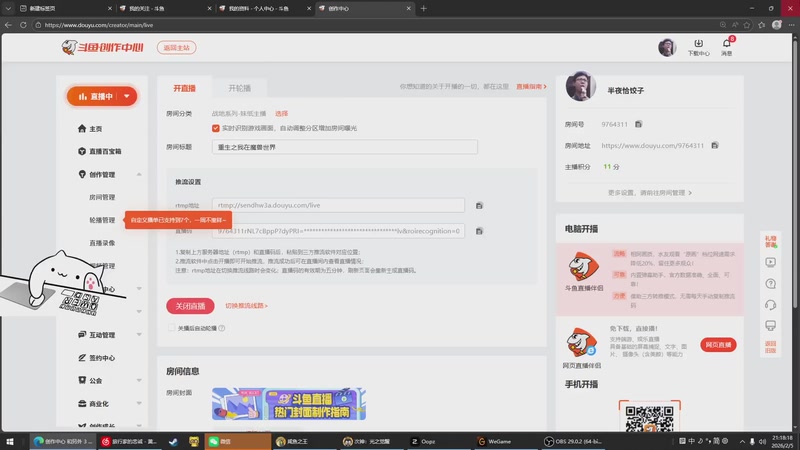The image size is (800, 450).
Task: Copy the 直播码 stream key
Action: tap(479, 231)
